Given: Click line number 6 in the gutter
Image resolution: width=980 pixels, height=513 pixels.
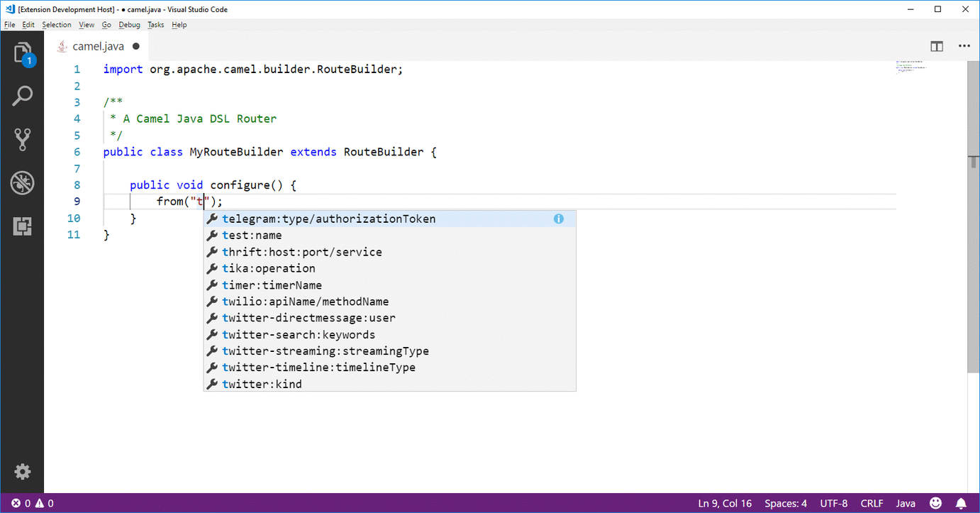Looking at the screenshot, I should pos(77,152).
